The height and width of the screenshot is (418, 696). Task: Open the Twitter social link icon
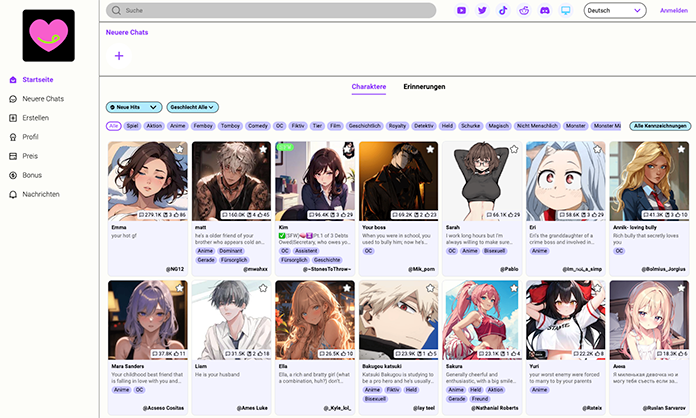pos(482,10)
